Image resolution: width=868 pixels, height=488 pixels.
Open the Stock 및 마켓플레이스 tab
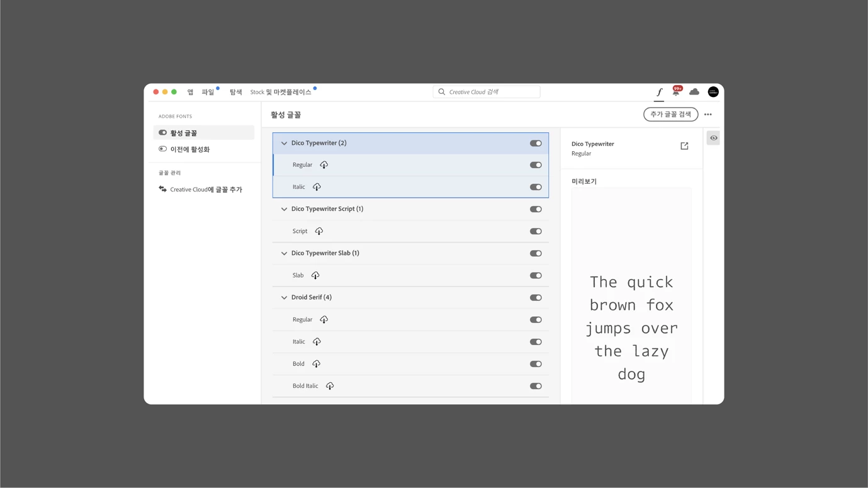pyautogui.click(x=281, y=92)
